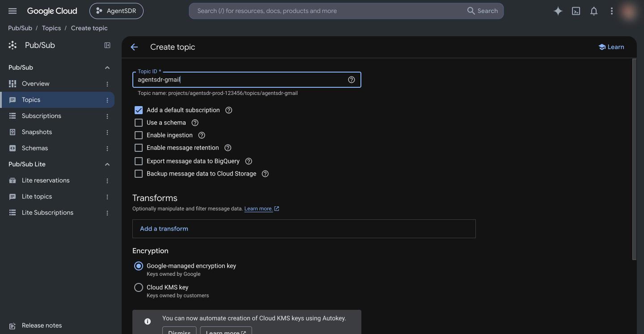Dismiss the Autokey info banner
The image size is (644, 334).
pyautogui.click(x=179, y=331)
